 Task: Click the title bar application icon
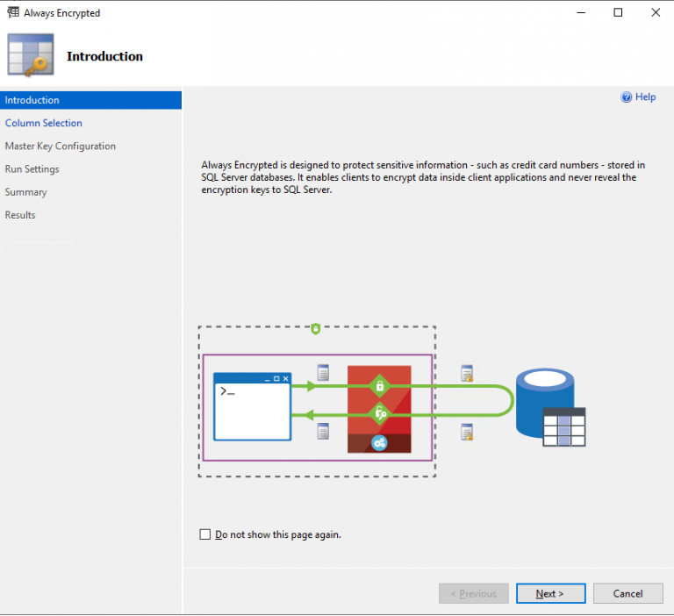(x=13, y=12)
